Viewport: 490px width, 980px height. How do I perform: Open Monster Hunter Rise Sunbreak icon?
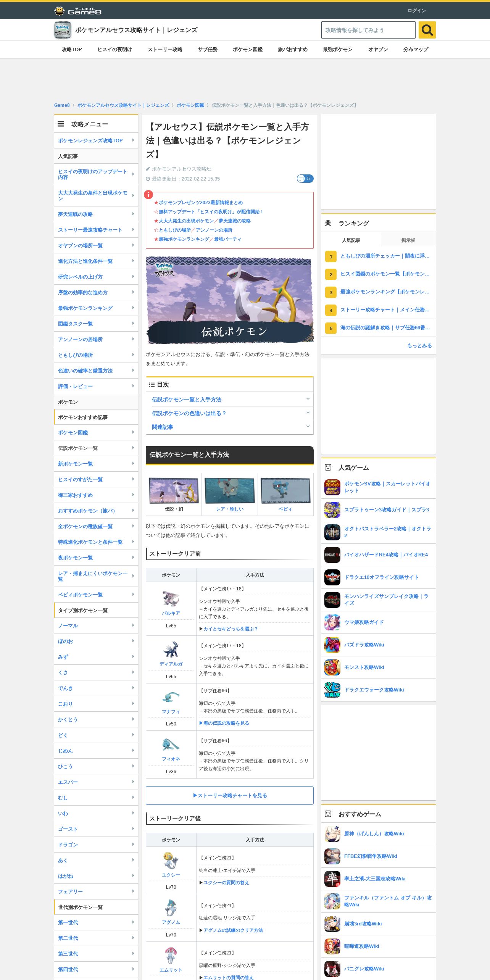click(332, 600)
